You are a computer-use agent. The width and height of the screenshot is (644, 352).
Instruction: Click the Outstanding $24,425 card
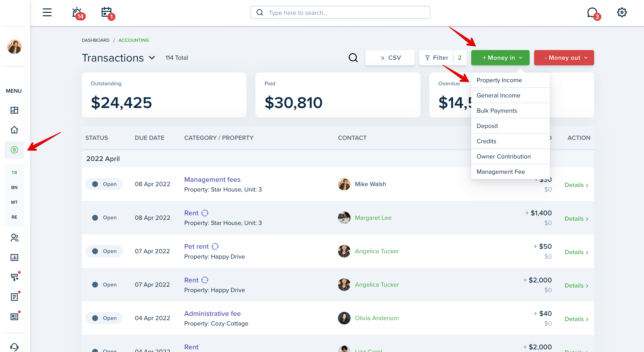(164, 95)
